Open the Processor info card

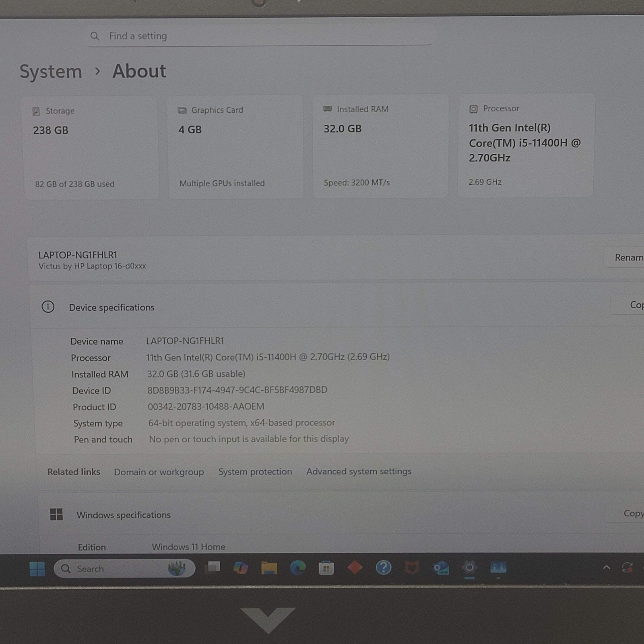tap(526, 145)
